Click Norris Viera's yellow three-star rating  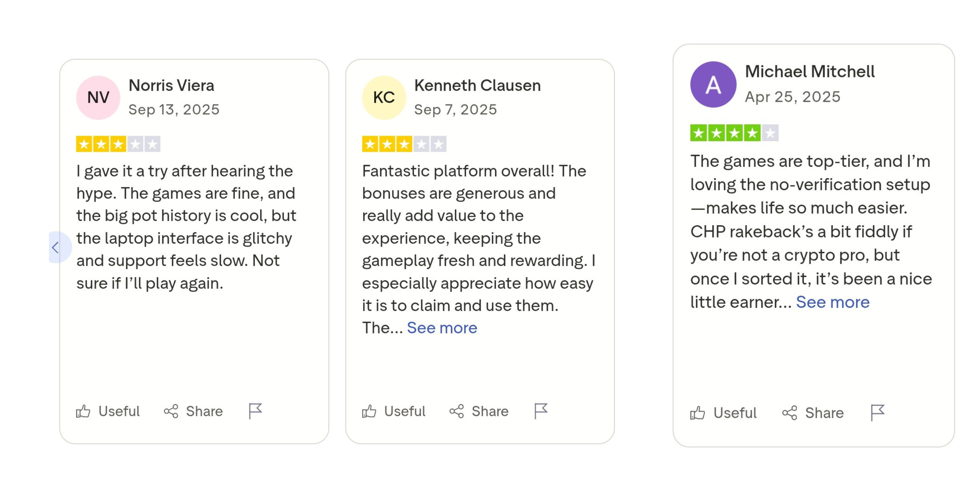(118, 144)
